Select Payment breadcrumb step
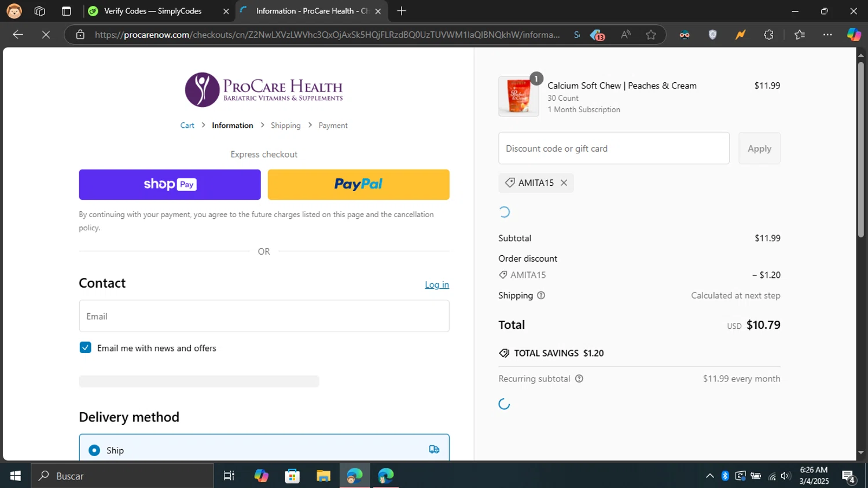The height and width of the screenshot is (488, 868). [333, 125]
